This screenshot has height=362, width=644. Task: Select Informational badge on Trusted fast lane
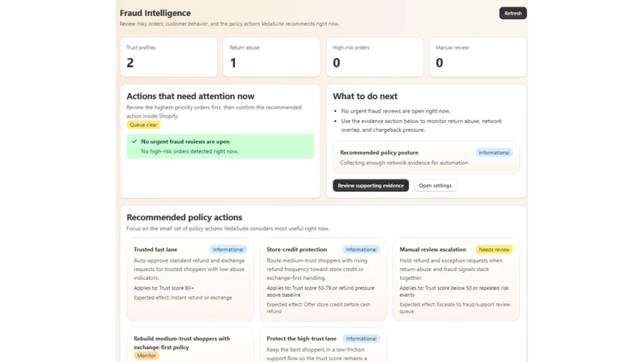[228, 249]
